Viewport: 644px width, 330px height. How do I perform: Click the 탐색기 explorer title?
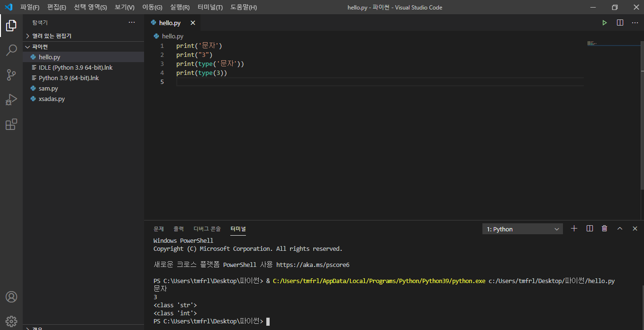40,22
